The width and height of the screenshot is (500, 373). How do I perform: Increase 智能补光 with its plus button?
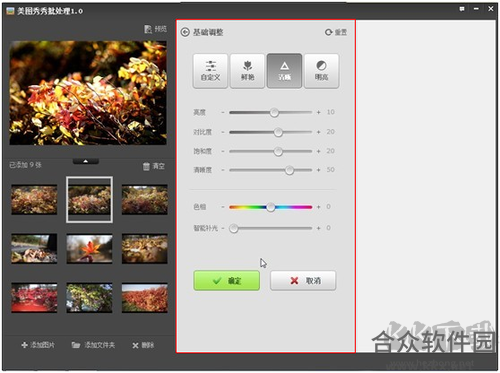click(x=319, y=228)
